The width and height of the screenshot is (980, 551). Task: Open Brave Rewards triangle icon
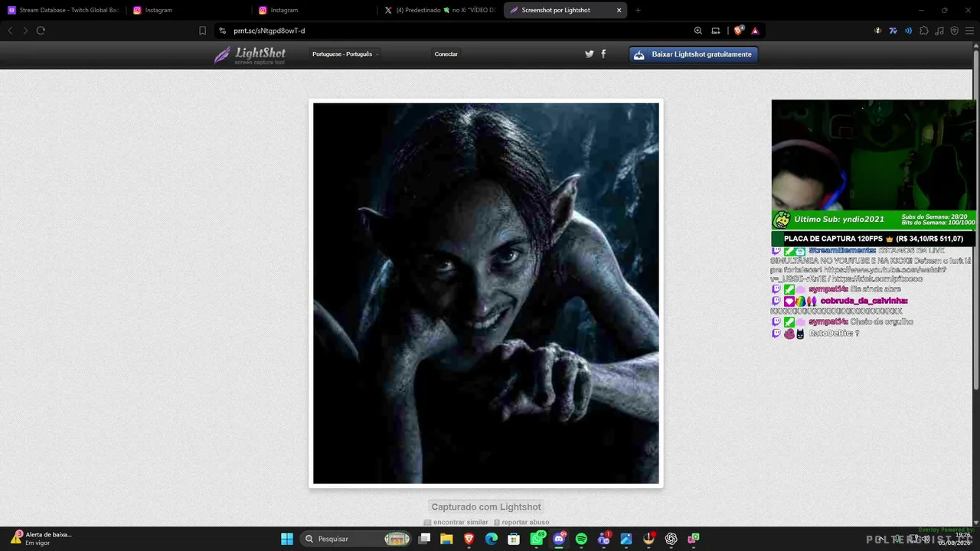[755, 31]
